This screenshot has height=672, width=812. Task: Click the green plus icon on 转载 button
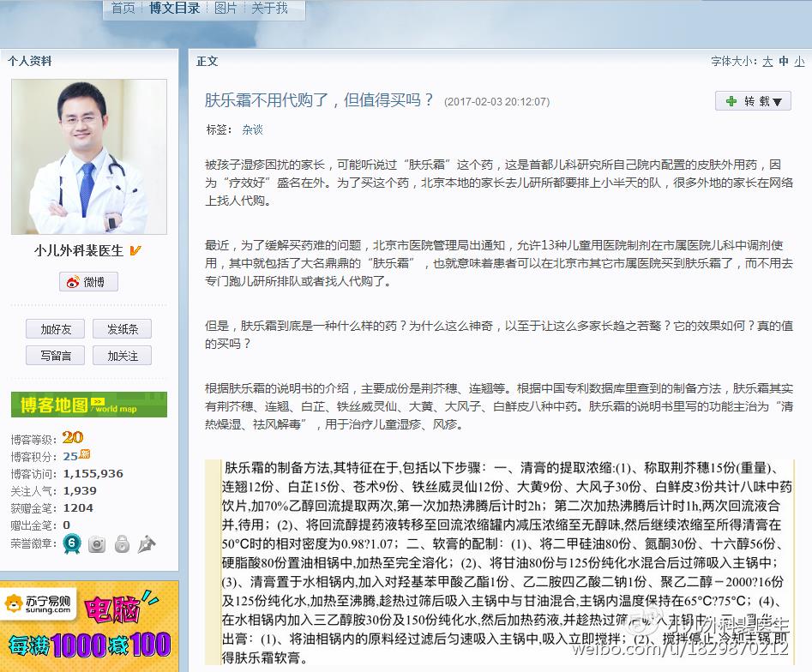pos(731,100)
